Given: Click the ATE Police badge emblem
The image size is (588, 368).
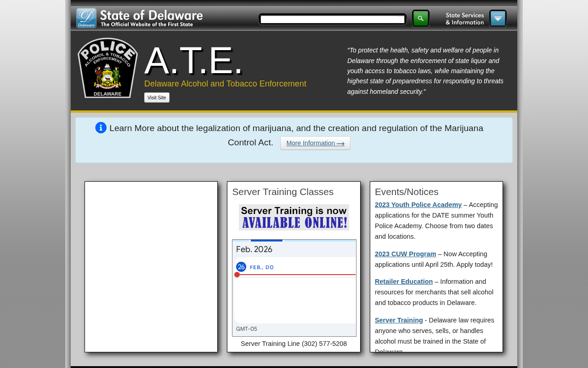Looking at the screenshot, I should pyautogui.click(x=107, y=68).
